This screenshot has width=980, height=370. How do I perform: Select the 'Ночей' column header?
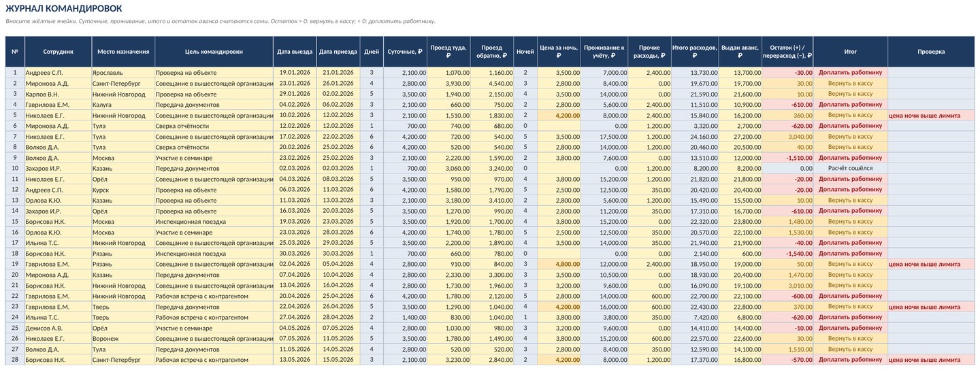(525, 52)
